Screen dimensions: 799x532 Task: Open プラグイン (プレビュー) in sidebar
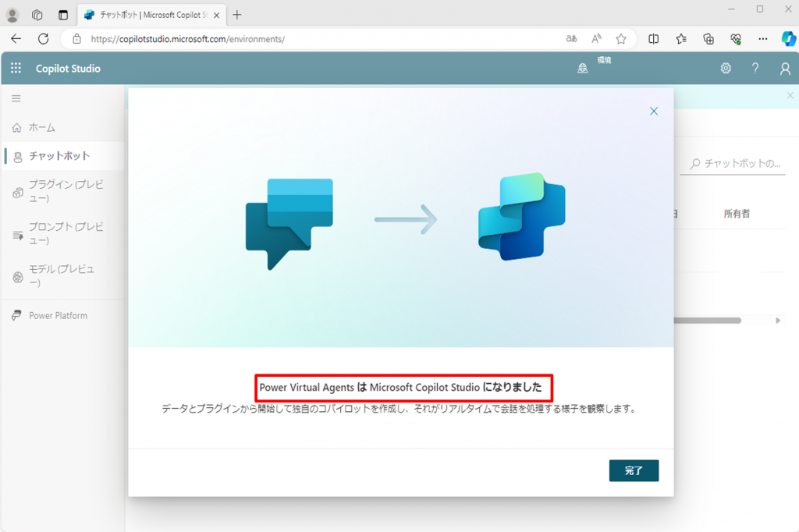tap(62, 191)
